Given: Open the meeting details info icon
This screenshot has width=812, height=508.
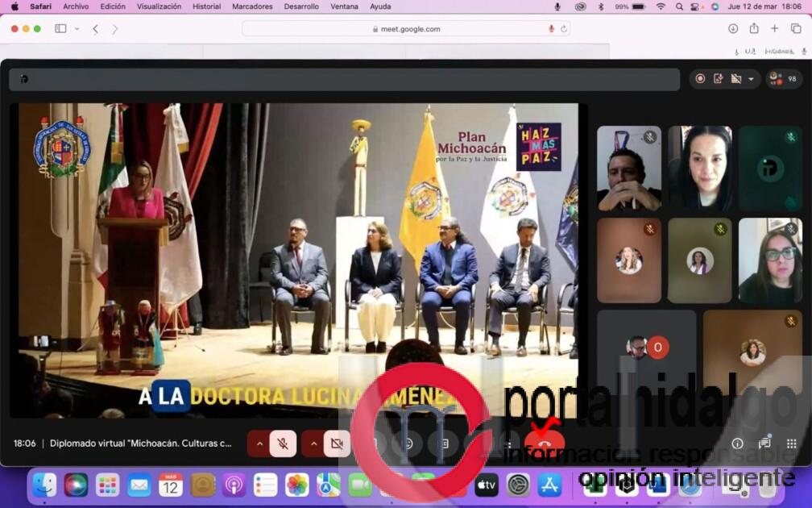Looking at the screenshot, I should click(737, 443).
